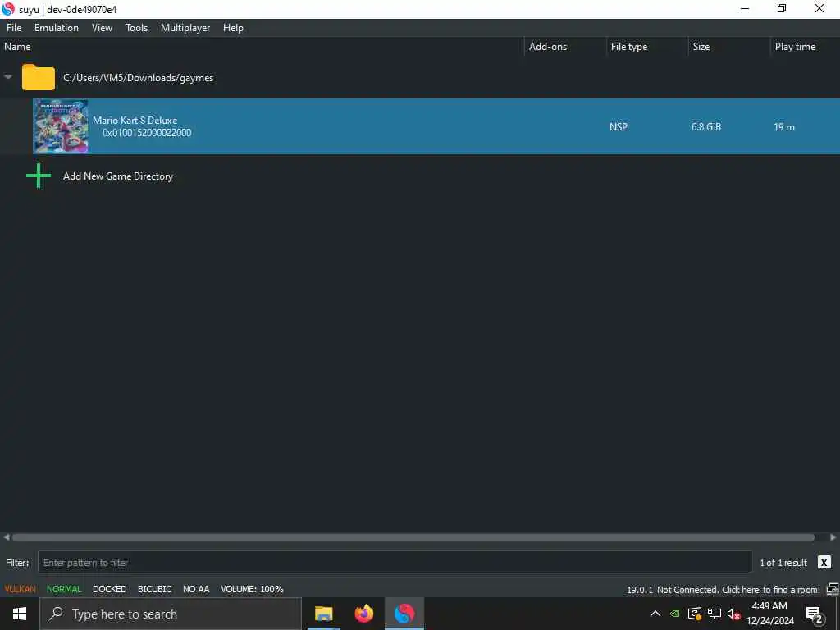
Task: Click the NVIDIA tray icon
Action: click(x=675, y=614)
